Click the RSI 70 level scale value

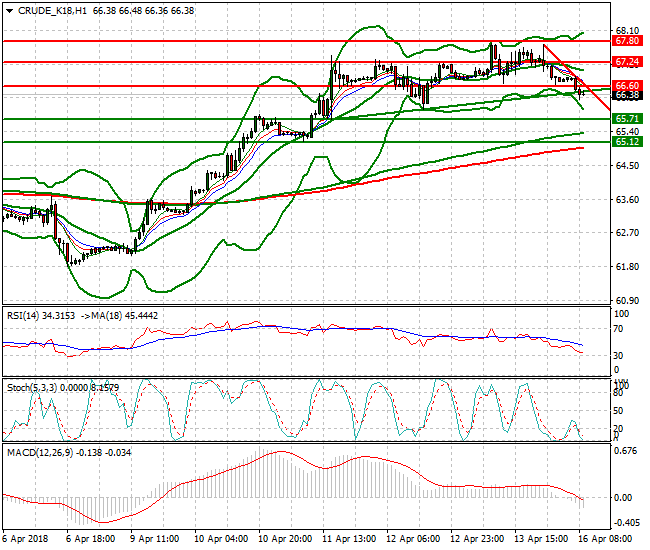pyautogui.click(x=618, y=329)
